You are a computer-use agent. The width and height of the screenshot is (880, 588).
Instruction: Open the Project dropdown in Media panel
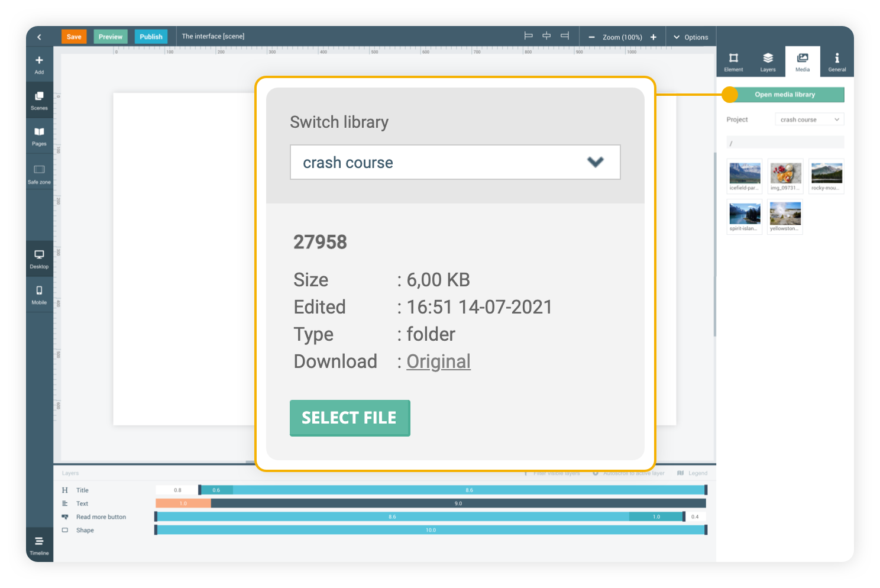pyautogui.click(x=809, y=119)
